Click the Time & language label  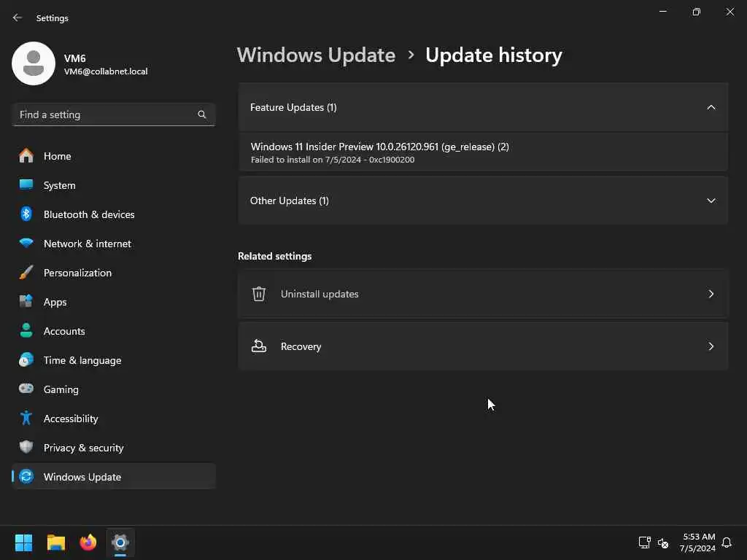pyautogui.click(x=82, y=360)
